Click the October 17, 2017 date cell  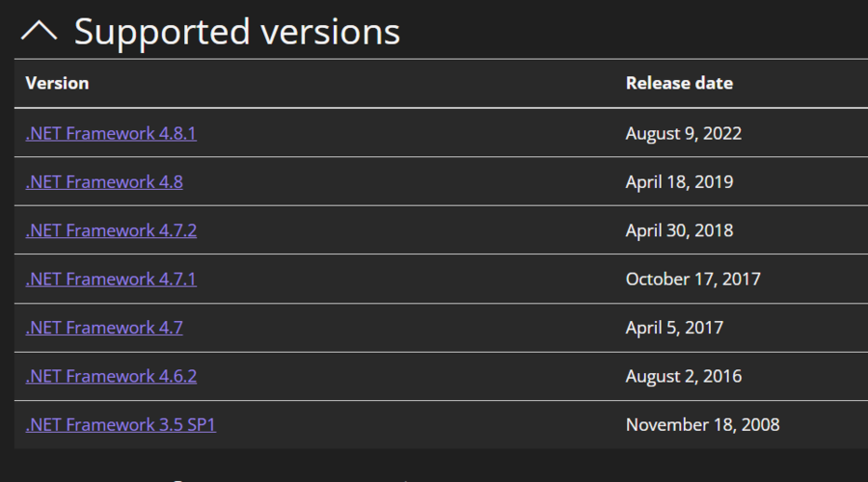point(692,279)
